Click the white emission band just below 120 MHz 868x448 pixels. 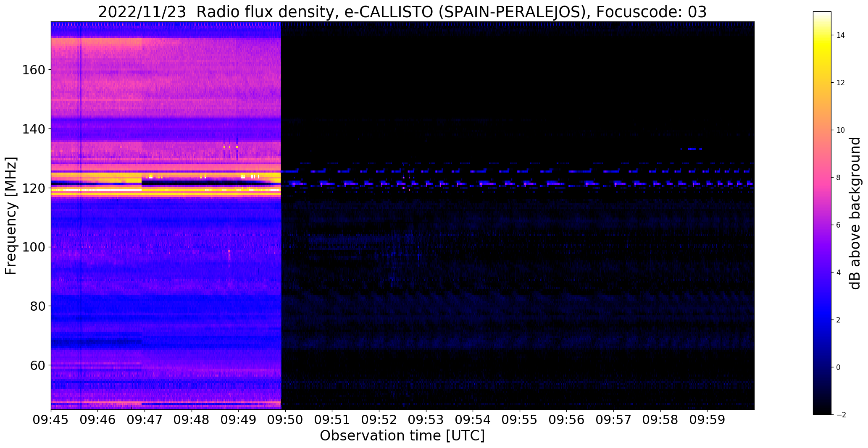coord(166,190)
